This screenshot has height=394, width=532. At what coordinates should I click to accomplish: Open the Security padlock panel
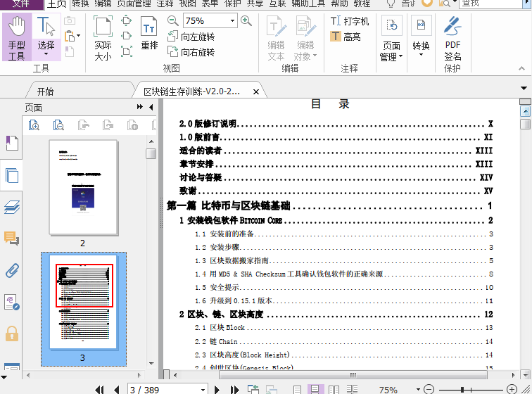(x=12, y=333)
